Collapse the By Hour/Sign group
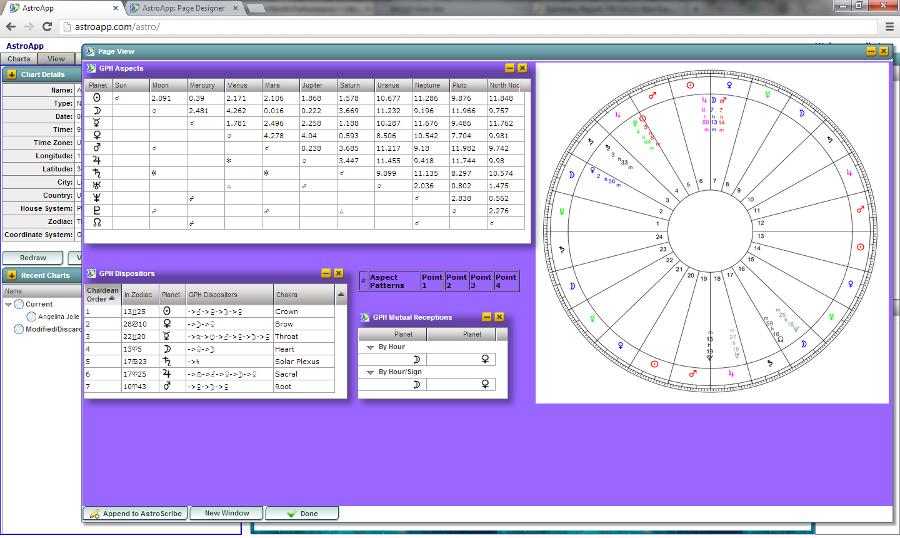Viewport: 900px width, 538px height. 369,371
